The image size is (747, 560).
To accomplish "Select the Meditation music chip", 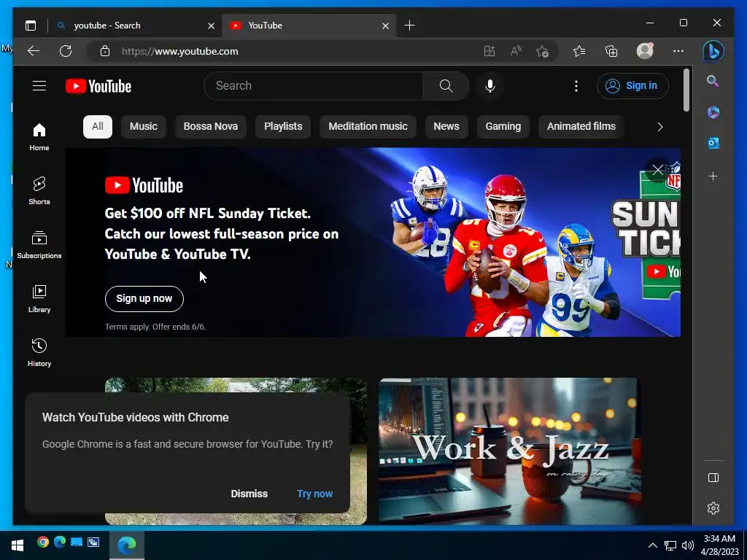I will [x=368, y=127].
